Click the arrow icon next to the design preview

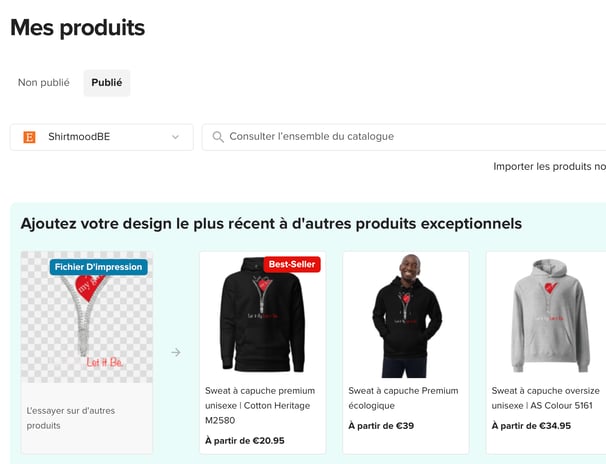[176, 352]
